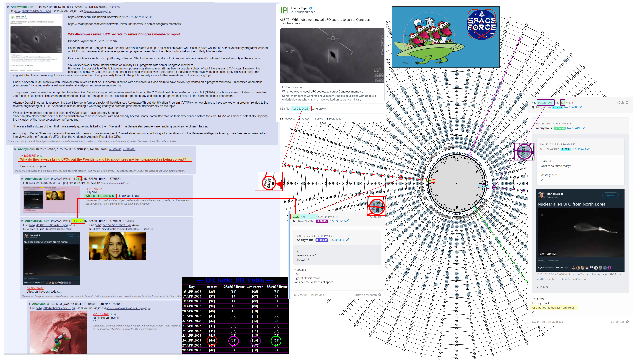Expand post No.18756820 triangle menu
The height and width of the screenshot is (364, 633).
pyautogui.click(x=22, y=221)
